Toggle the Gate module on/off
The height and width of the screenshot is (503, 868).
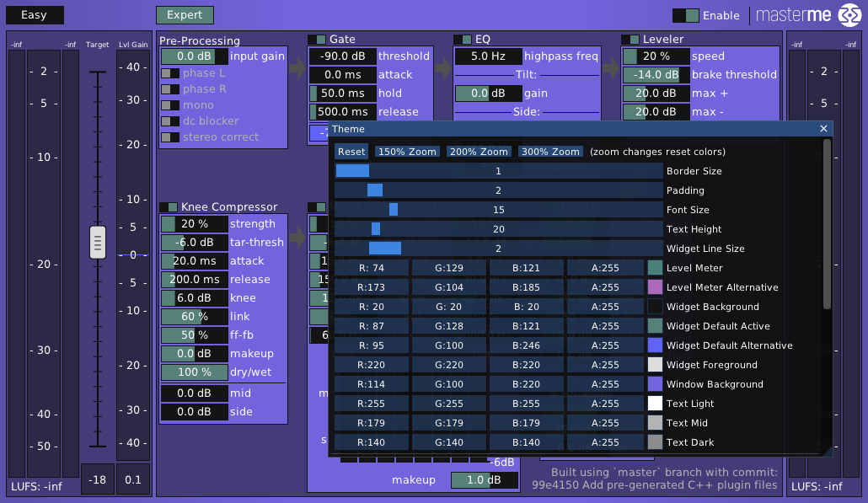316,40
